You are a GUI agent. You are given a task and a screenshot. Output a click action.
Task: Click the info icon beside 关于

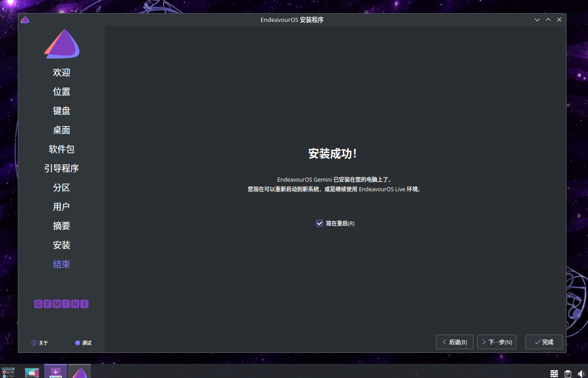34,343
